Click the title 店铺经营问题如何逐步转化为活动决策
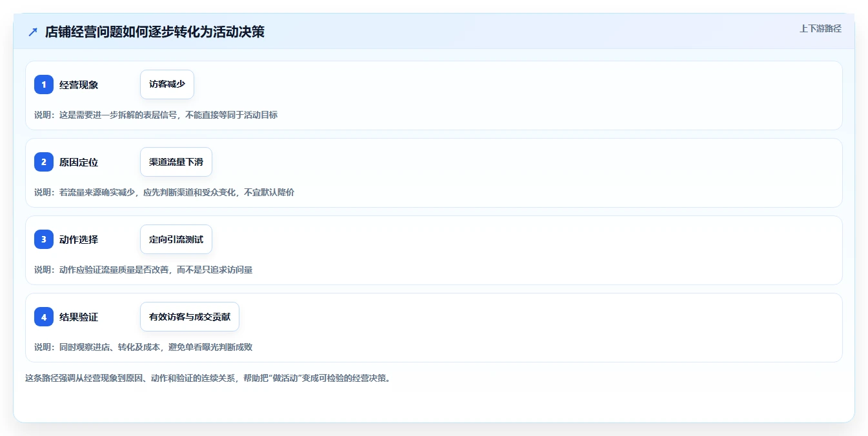868x436 pixels. point(155,32)
